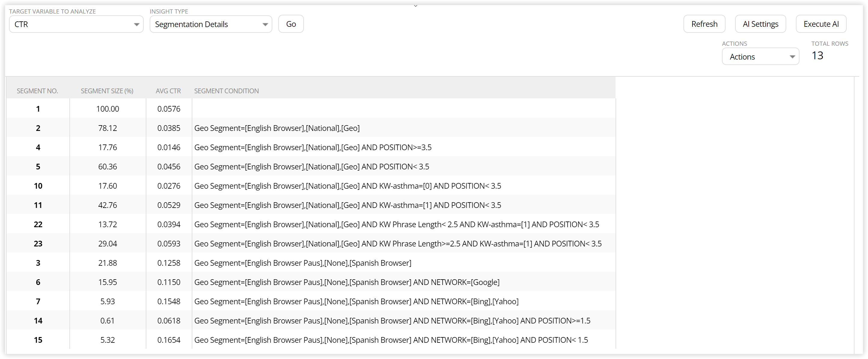The image size is (868, 359).
Task: Select segment number 3 cell
Action: pos(38,262)
